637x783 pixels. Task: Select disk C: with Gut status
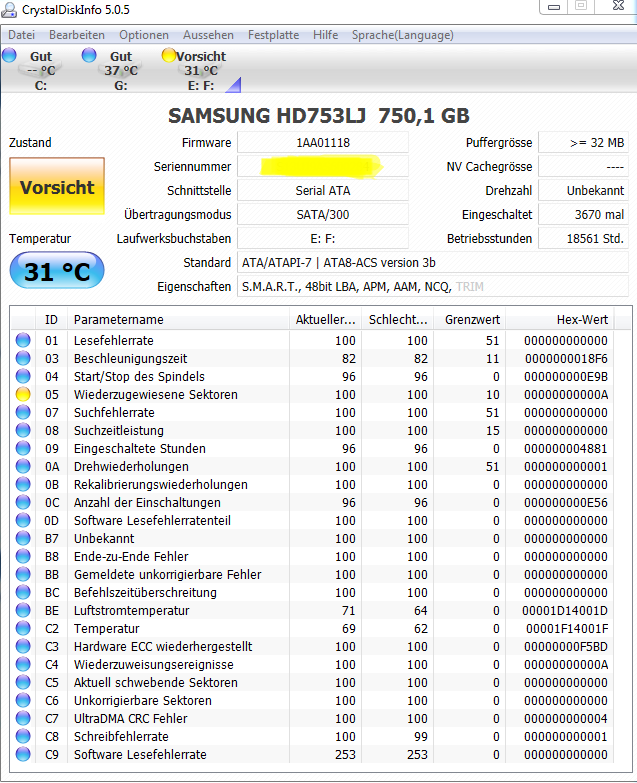[40, 70]
